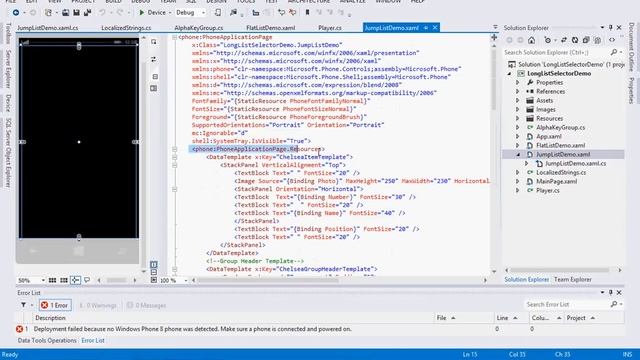Toggle the 0 Messages filter button
The image size is (640, 360).
point(147,305)
